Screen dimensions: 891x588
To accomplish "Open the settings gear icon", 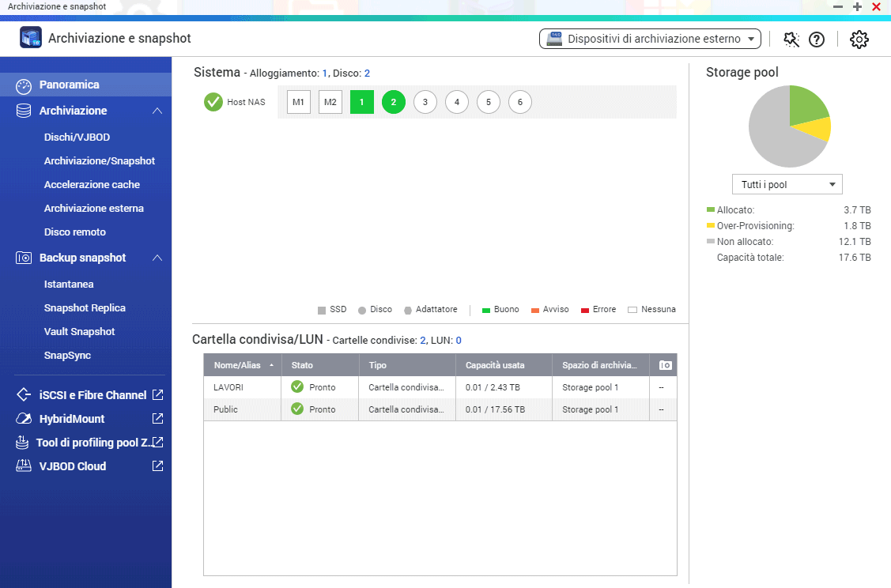I will 859,40.
